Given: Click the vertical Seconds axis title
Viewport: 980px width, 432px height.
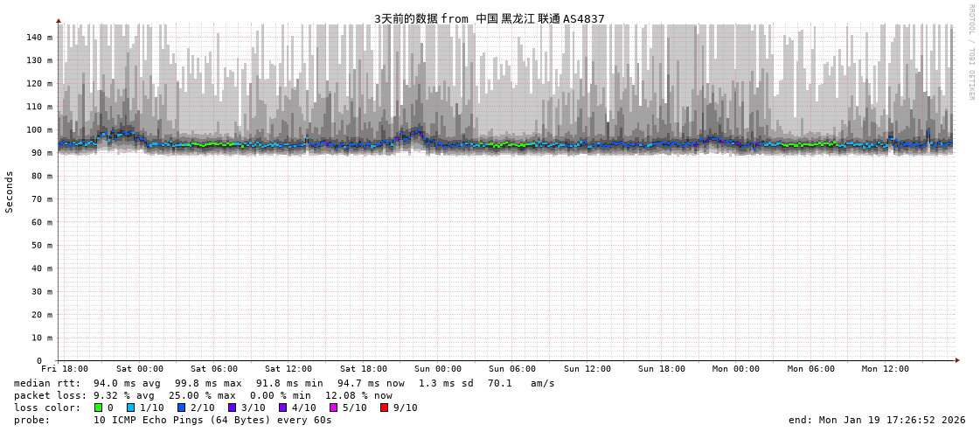Looking at the screenshot, I should 10,192.
